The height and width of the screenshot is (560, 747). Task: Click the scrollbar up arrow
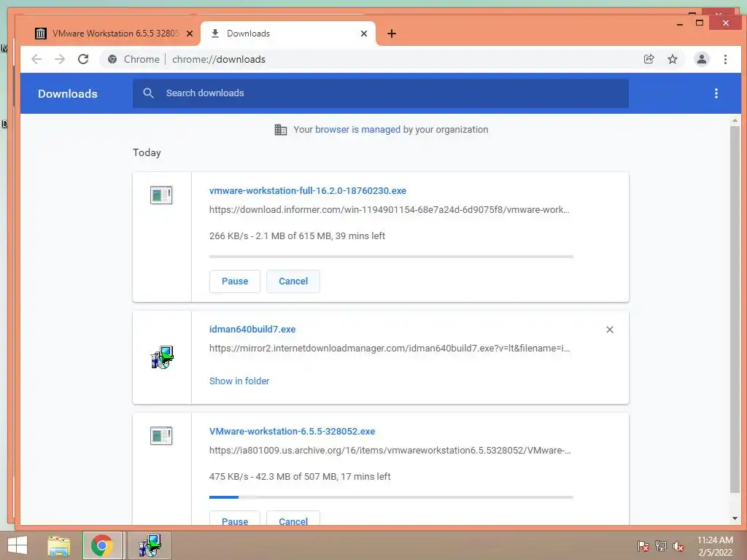point(735,121)
